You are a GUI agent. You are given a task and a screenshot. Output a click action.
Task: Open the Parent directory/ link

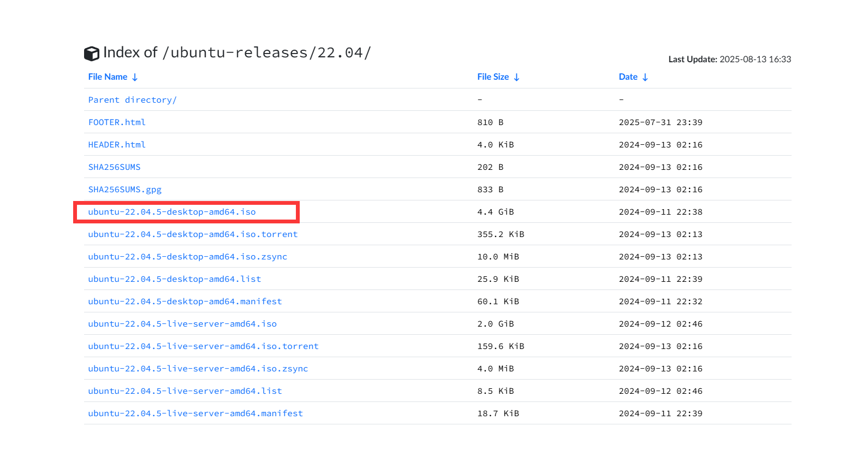pos(132,100)
